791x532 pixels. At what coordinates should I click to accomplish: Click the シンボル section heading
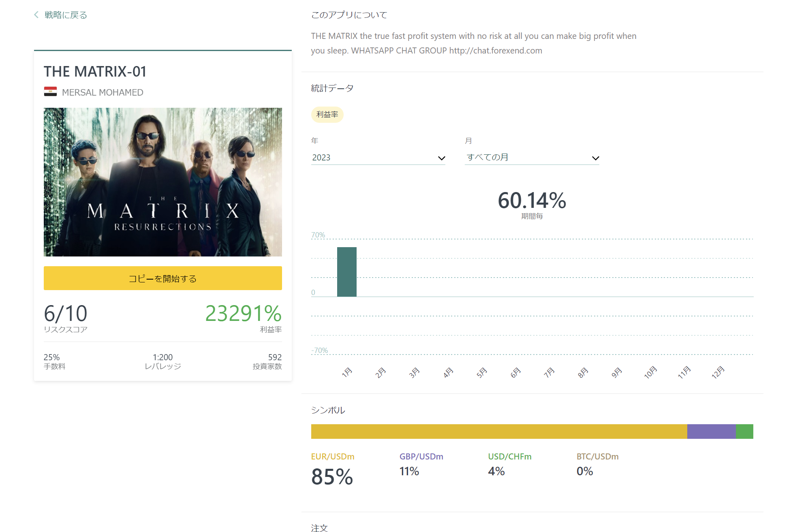pyautogui.click(x=328, y=410)
